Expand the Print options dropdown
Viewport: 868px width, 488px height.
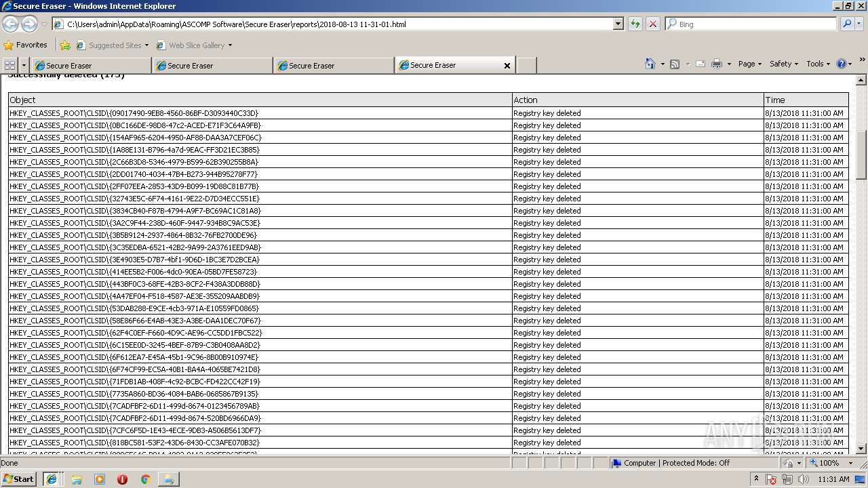729,64
